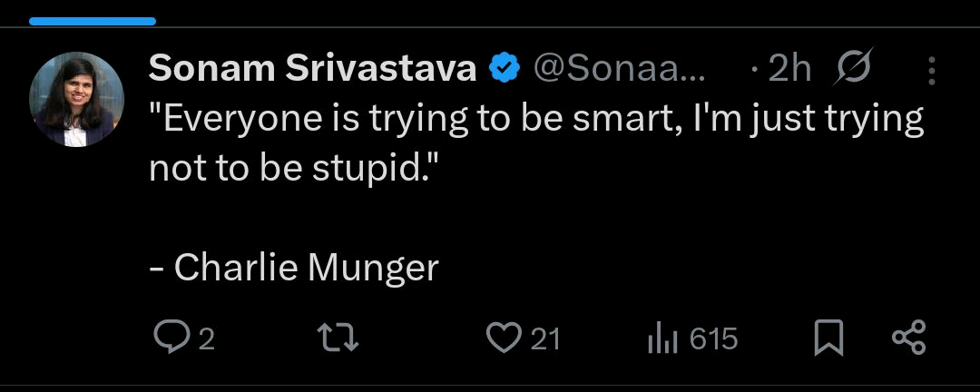
Task: Open the tweet by clicking the quote text
Action: [535, 121]
